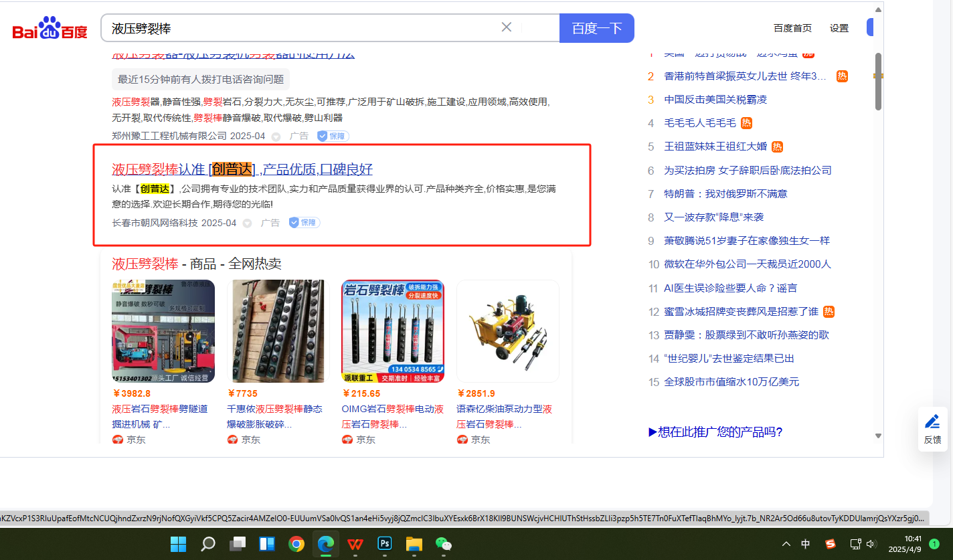Click the 长春市朝风网络科技 source name
Image resolution: width=953 pixels, height=560 pixels.
click(155, 223)
